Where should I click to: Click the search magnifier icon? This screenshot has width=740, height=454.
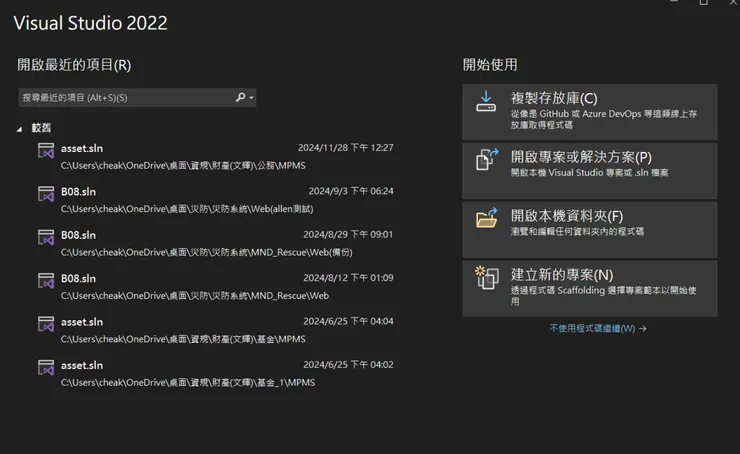pyautogui.click(x=241, y=97)
